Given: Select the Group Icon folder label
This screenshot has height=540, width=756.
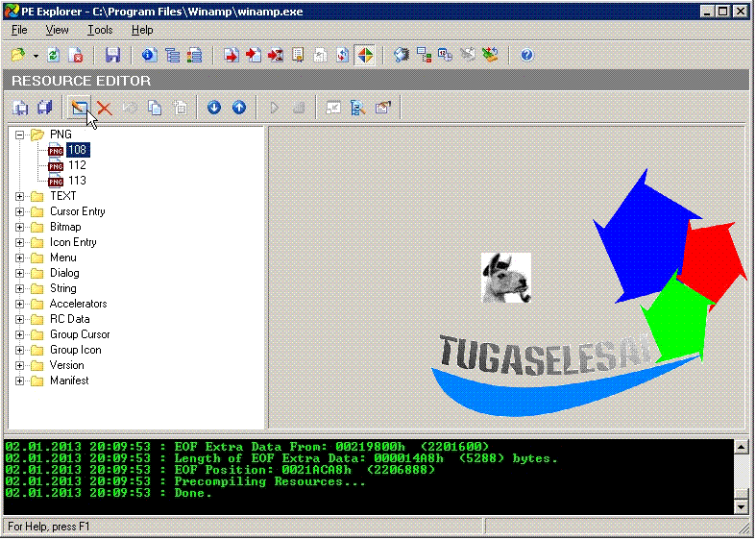Looking at the screenshot, I should 75,350.
